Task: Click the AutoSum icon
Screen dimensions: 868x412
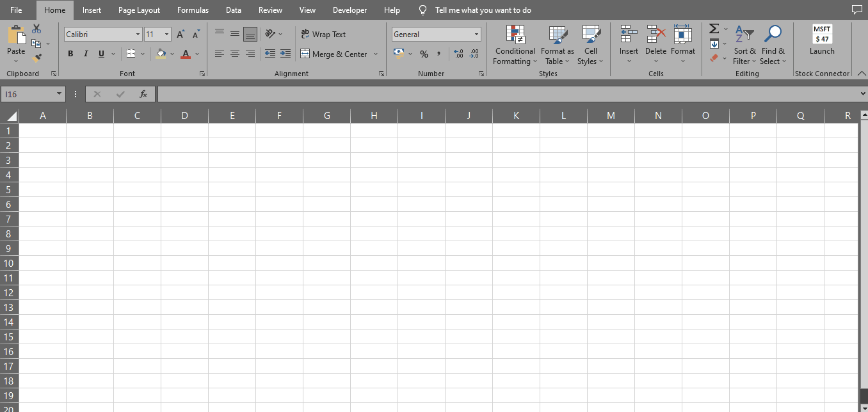Action: point(713,28)
